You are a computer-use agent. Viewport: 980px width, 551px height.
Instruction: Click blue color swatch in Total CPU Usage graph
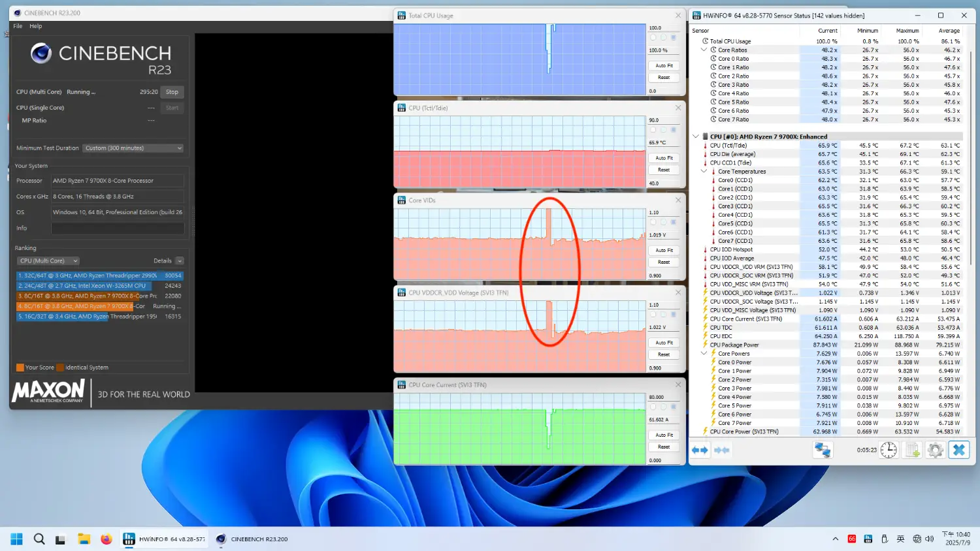(674, 38)
